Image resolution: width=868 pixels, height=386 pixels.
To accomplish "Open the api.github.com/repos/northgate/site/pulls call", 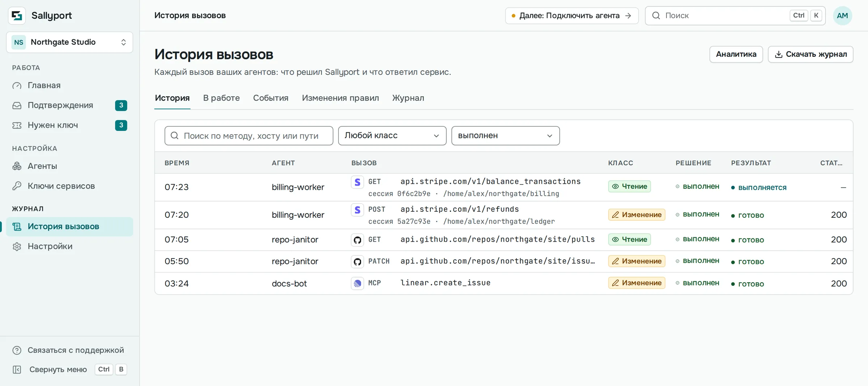I will click(497, 239).
